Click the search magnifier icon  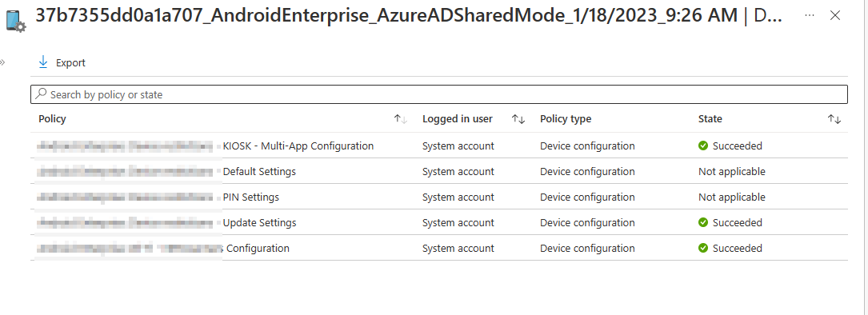pyautogui.click(x=41, y=94)
